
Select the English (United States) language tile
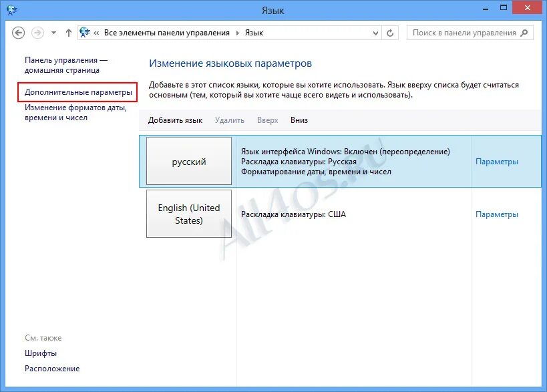coord(189,214)
